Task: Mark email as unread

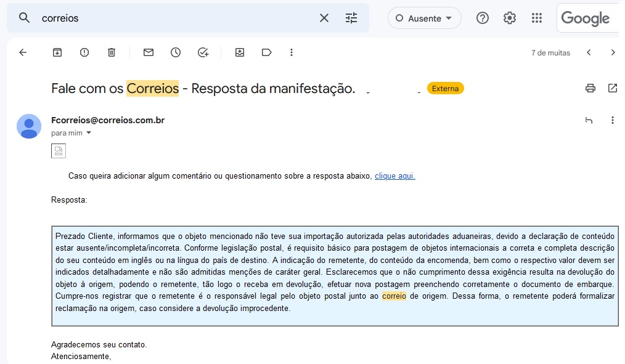Action: pyautogui.click(x=149, y=52)
